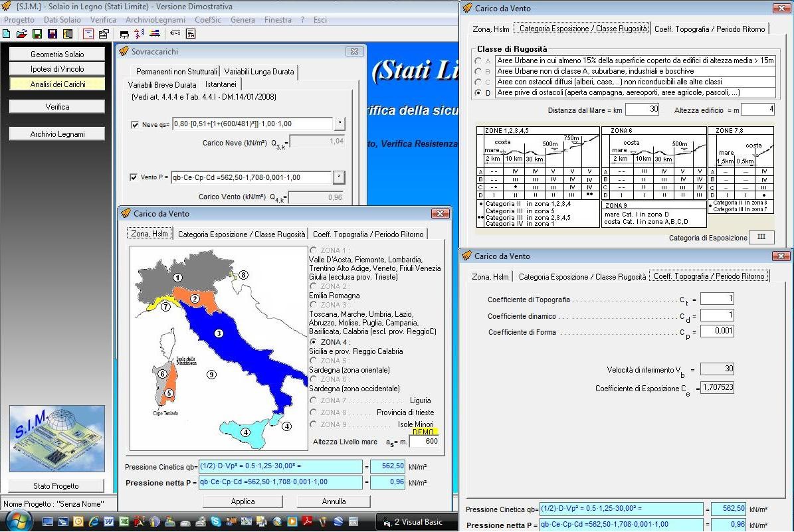794x532 pixels.
Task: Save using the green floppy disk icon
Action: click(37, 34)
